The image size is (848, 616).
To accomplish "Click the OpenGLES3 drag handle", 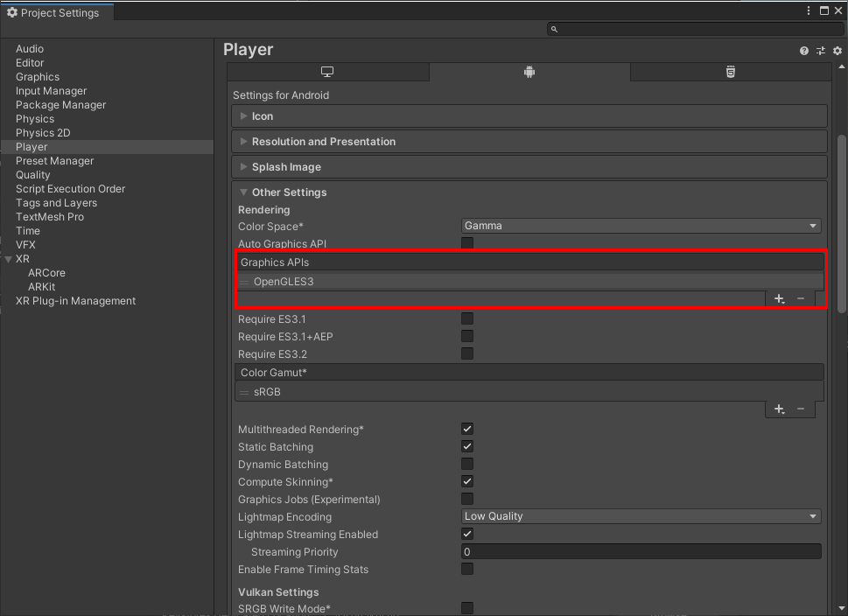I will [245, 282].
